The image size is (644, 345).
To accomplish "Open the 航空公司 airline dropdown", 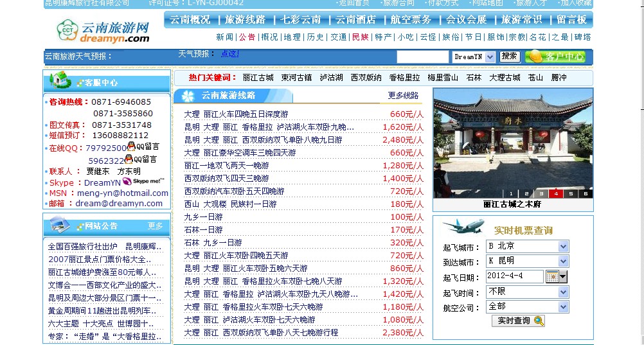I will (x=528, y=307).
